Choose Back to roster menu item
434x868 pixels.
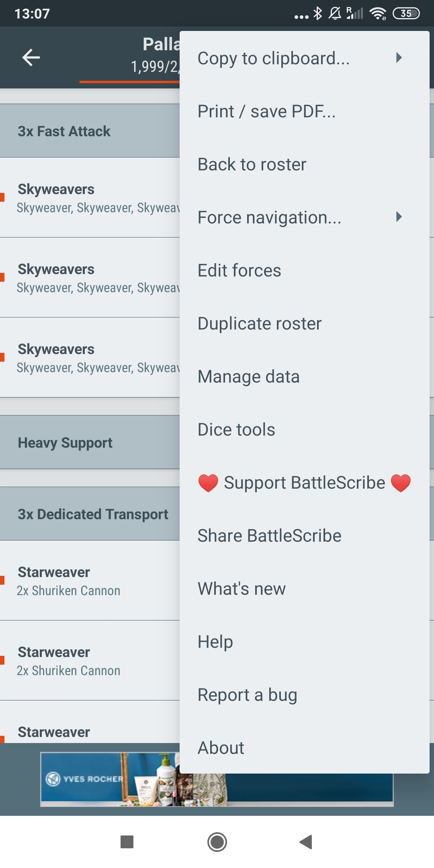(x=252, y=164)
